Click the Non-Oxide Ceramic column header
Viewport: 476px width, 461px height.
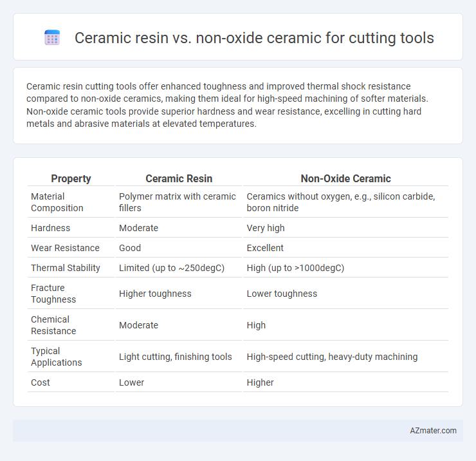coord(345,178)
